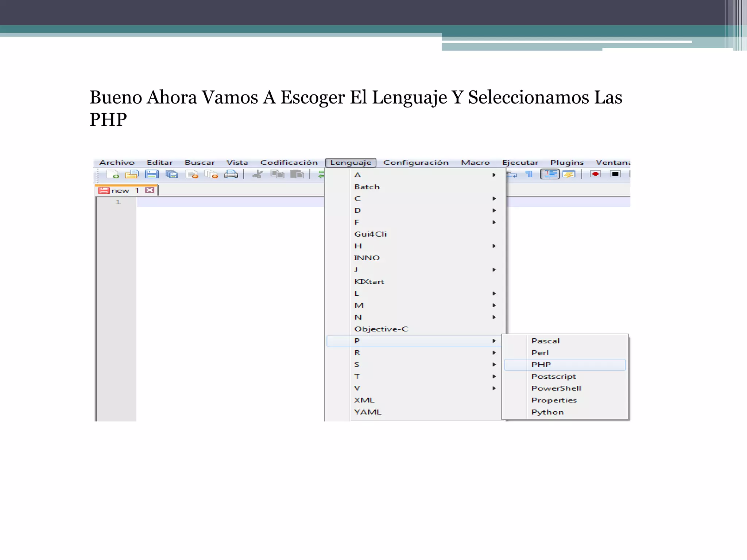
Task: Open the Plugins menu
Action: (567, 163)
